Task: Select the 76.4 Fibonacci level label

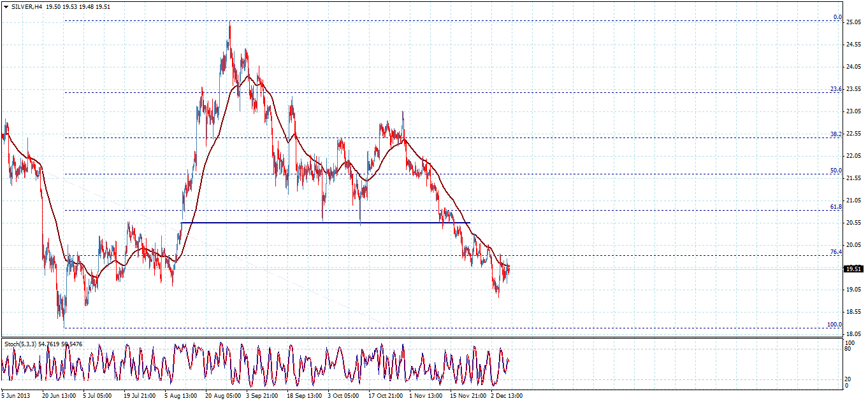Action: (x=835, y=252)
